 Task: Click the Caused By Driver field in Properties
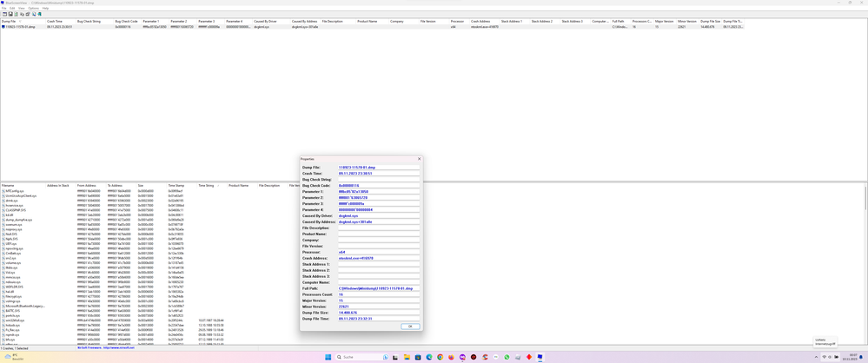click(x=379, y=216)
